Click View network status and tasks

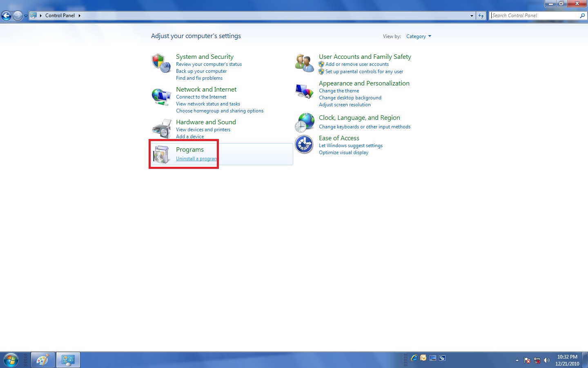(208, 104)
